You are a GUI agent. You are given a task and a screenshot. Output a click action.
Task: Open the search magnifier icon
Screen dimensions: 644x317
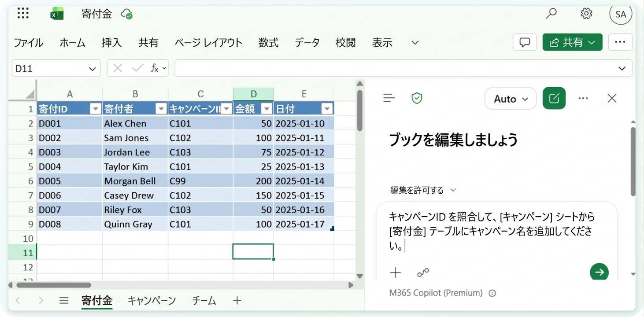click(551, 14)
